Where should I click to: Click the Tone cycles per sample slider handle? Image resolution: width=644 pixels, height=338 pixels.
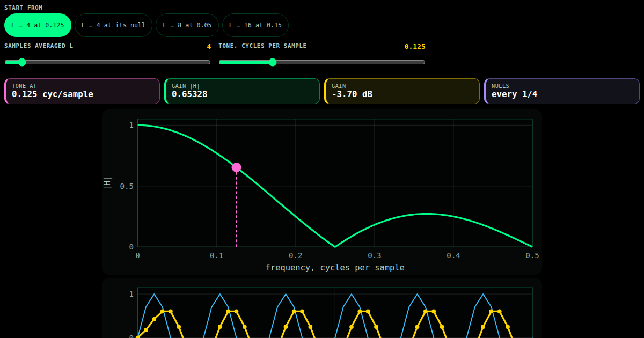click(x=273, y=62)
